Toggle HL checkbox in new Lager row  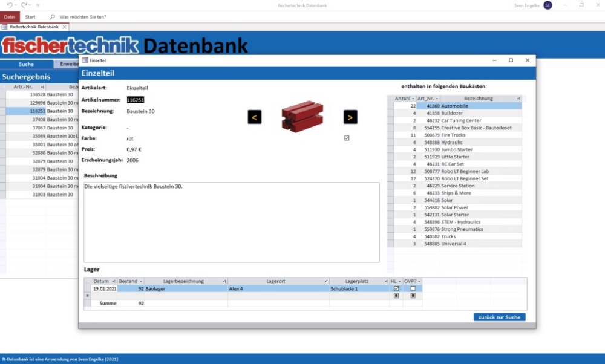click(x=396, y=296)
